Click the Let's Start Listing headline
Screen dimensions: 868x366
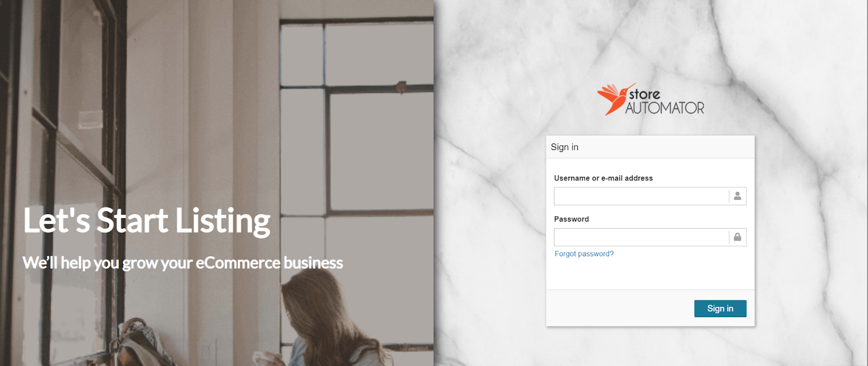point(146,220)
